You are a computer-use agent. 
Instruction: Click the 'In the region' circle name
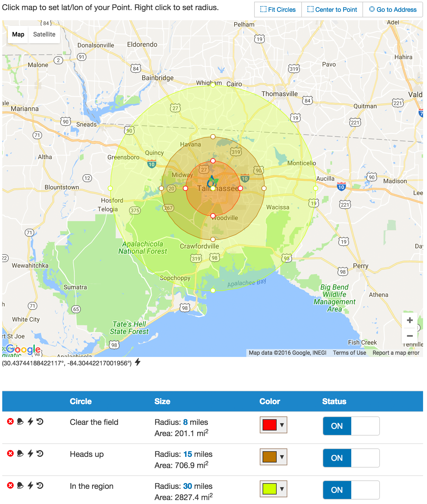91,486
